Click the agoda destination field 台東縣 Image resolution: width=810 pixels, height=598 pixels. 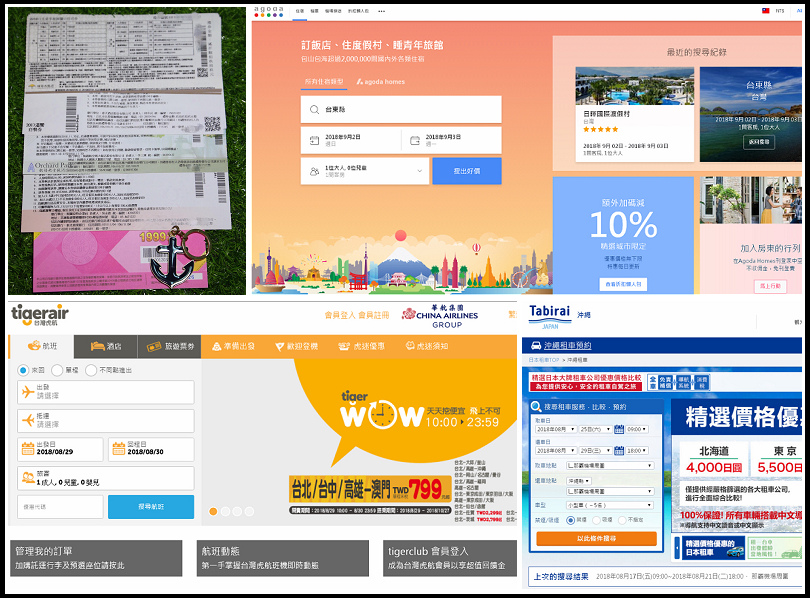point(401,109)
